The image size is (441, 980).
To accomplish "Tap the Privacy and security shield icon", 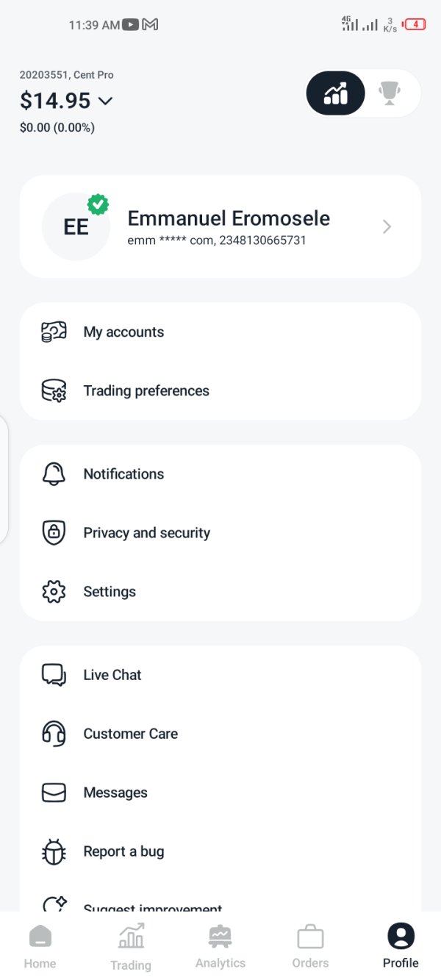I will (x=54, y=533).
